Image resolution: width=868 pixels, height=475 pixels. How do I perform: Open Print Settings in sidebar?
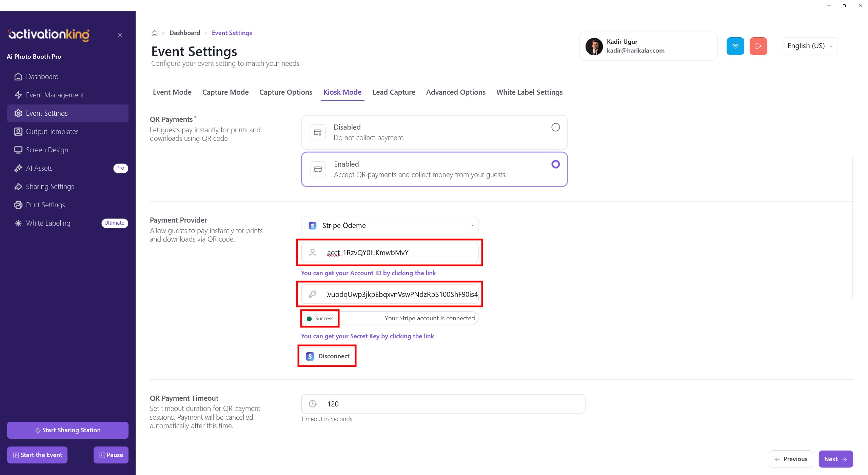pos(45,205)
